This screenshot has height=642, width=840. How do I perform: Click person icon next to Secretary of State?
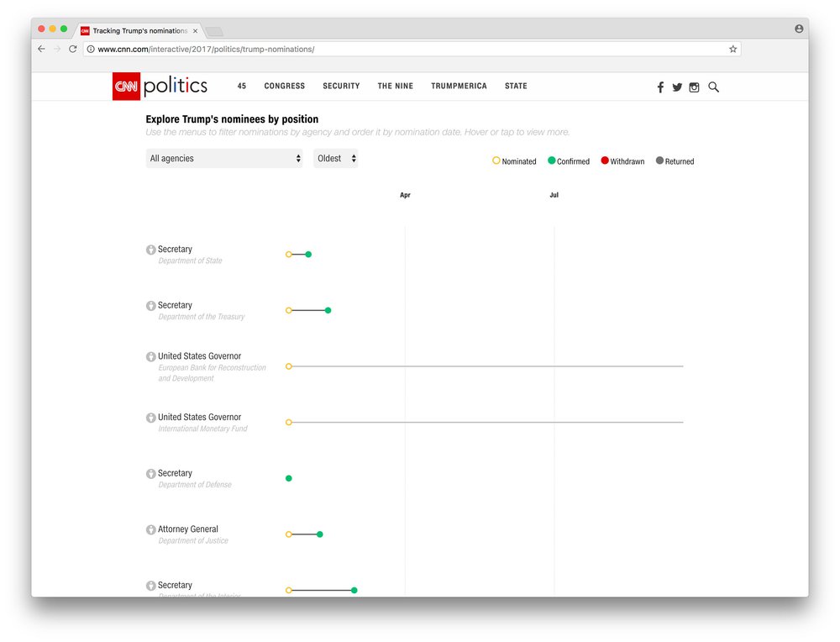click(151, 250)
